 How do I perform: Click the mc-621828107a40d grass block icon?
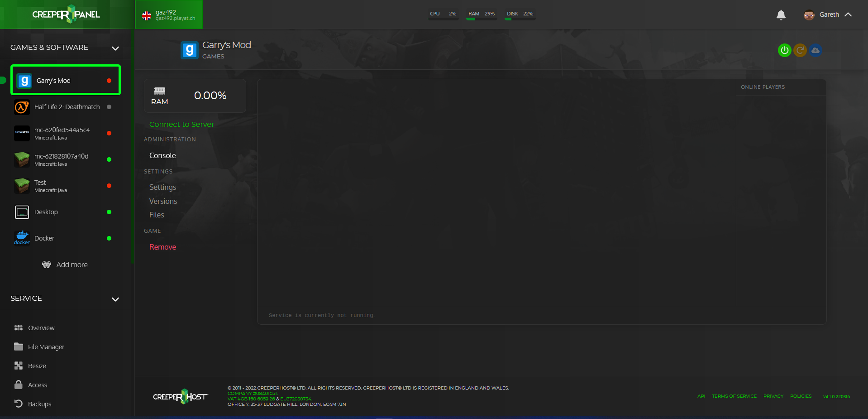click(x=22, y=159)
